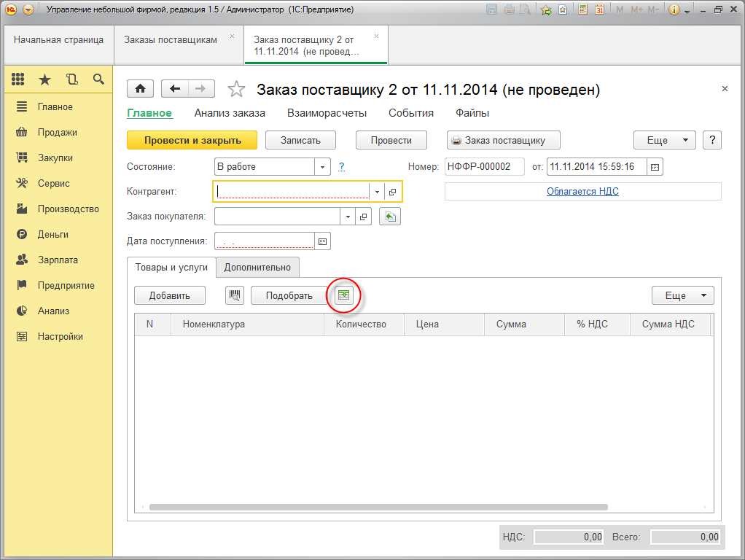Add order to favorites with star icon
This screenshot has width=745, height=560.
point(236,89)
